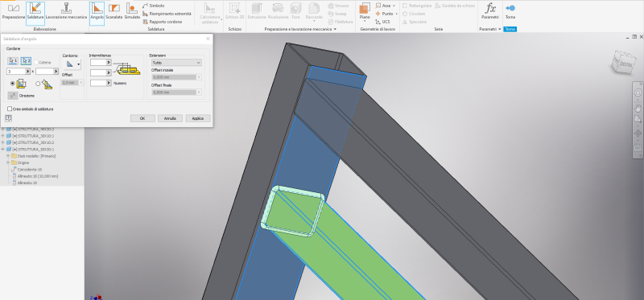
Task: Click the first Intermittenza input field
Action: (x=98, y=63)
